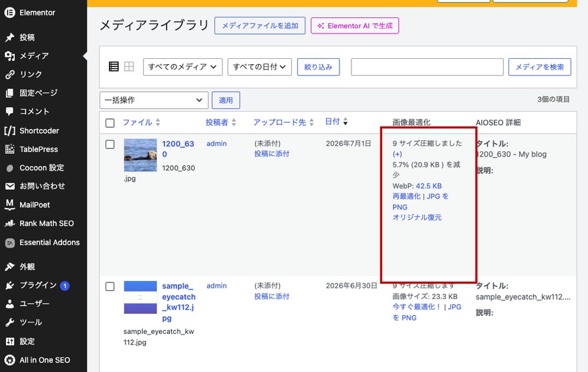Click Elementor AI で生成 button

355,25
